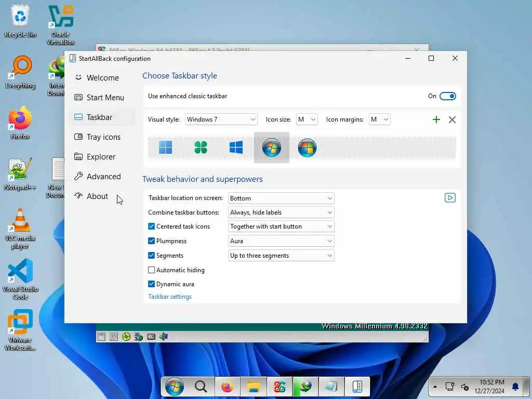This screenshot has height=399, width=532.
Task: Open the notifications bell
Action: (x=515, y=387)
